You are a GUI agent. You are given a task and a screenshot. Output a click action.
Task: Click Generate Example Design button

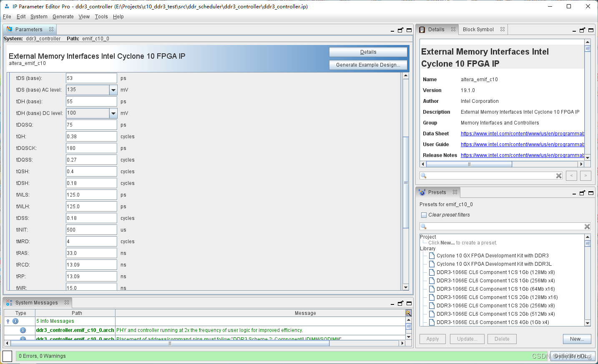pos(368,65)
